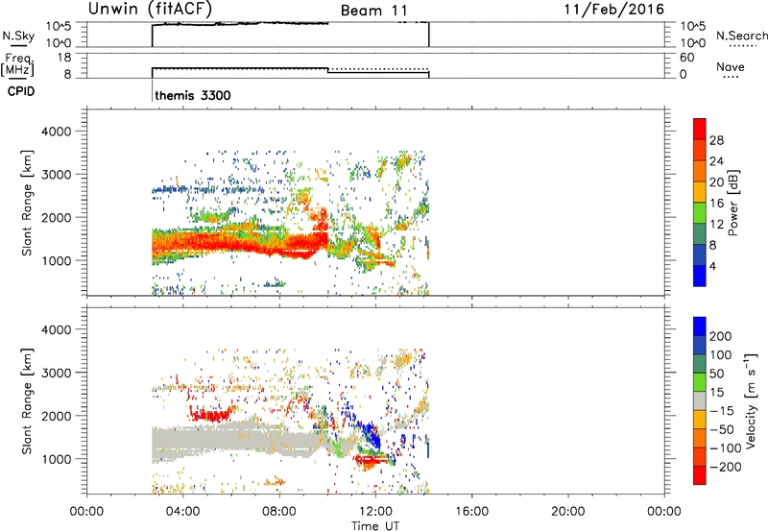Viewport: 768px width, 532px height.
Task: Click the '4000' tick on the power panel
Action: coord(56,132)
